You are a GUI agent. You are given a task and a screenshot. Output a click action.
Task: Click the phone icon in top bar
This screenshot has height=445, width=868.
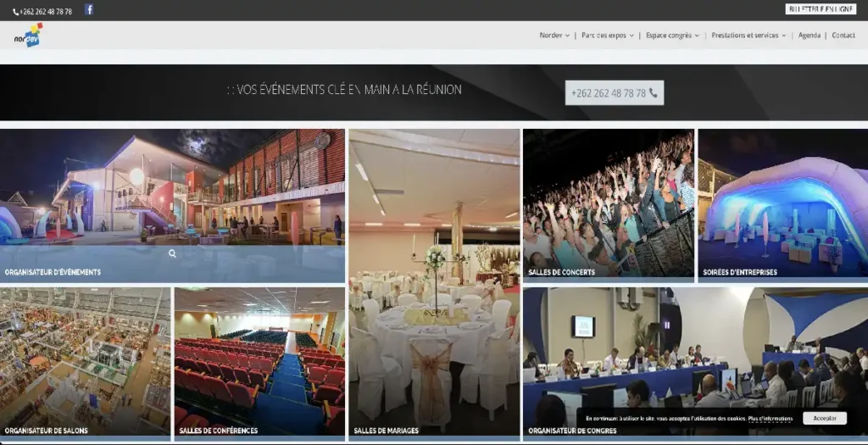[x=16, y=12]
